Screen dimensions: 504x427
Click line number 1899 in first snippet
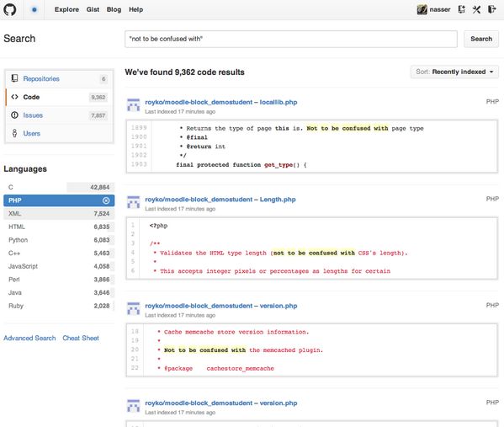point(139,128)
